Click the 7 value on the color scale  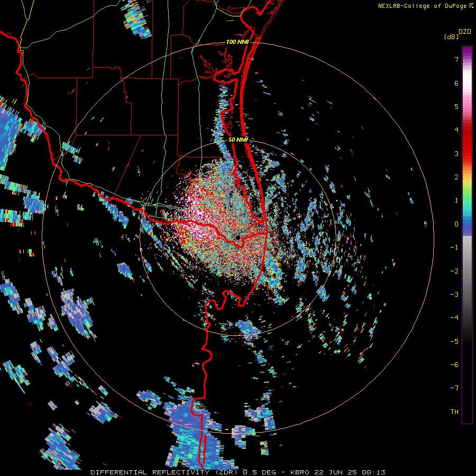tap(456, 59)
